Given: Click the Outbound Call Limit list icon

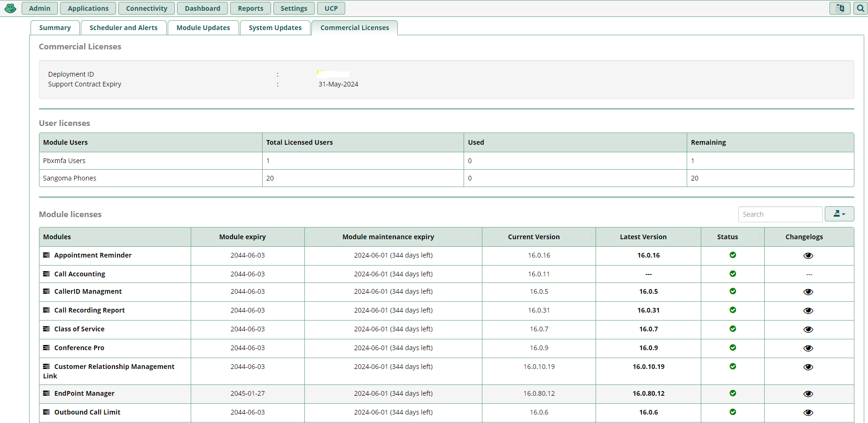Looking at the screenshot, I should 46,412.
